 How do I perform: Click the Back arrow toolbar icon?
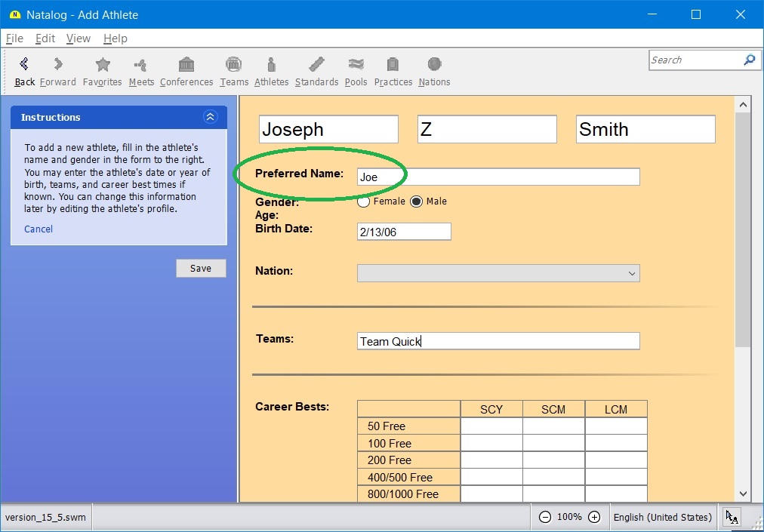click(x=24, y=65)
